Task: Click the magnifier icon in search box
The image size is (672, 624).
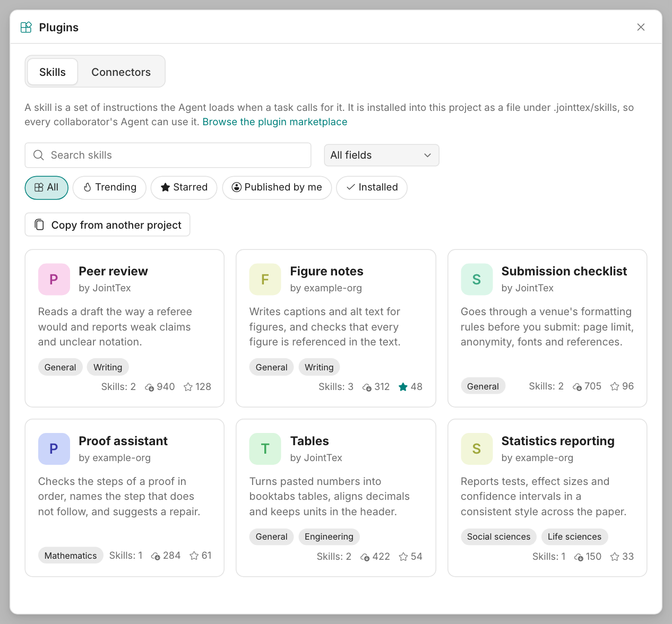Action: coord(39,155)
